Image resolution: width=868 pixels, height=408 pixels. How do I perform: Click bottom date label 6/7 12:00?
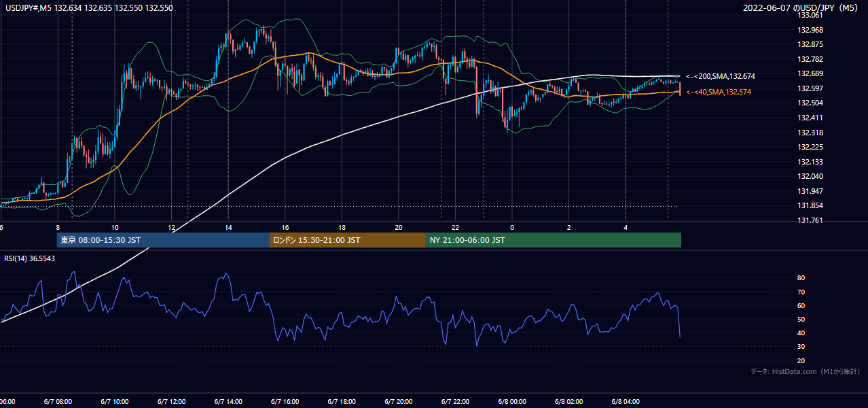pyautogui.click(x=171, y=401)
